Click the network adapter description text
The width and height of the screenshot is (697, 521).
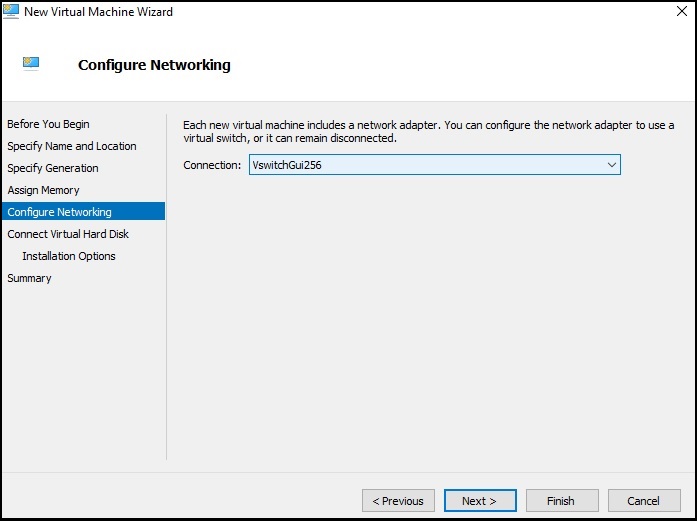(x=428, y=131)
